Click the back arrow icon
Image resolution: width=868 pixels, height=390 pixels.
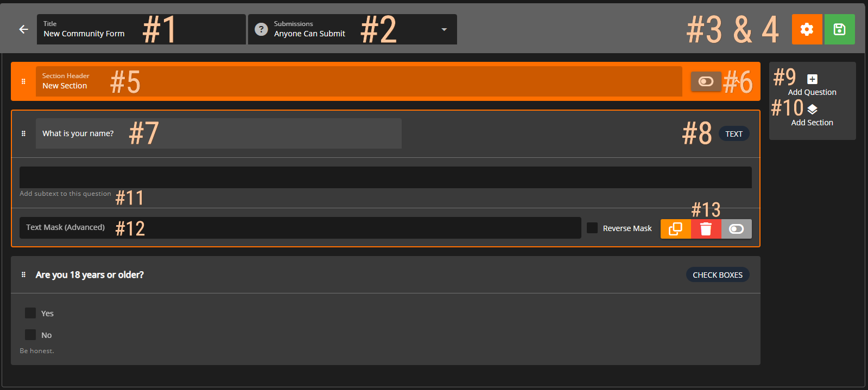click(x=23, y=29)
